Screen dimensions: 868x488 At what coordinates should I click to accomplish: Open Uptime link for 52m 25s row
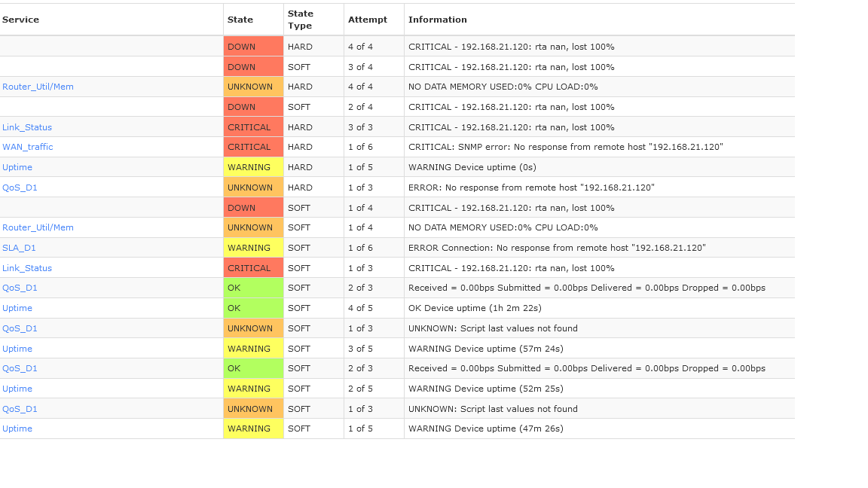(x=17, y=389)
